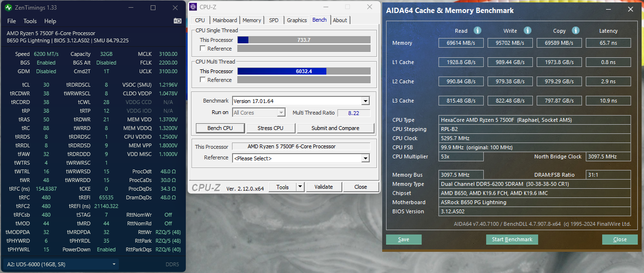Click the Memory Write value 95702 MB/s
The image size is (644, 273).
pos(510,43)
